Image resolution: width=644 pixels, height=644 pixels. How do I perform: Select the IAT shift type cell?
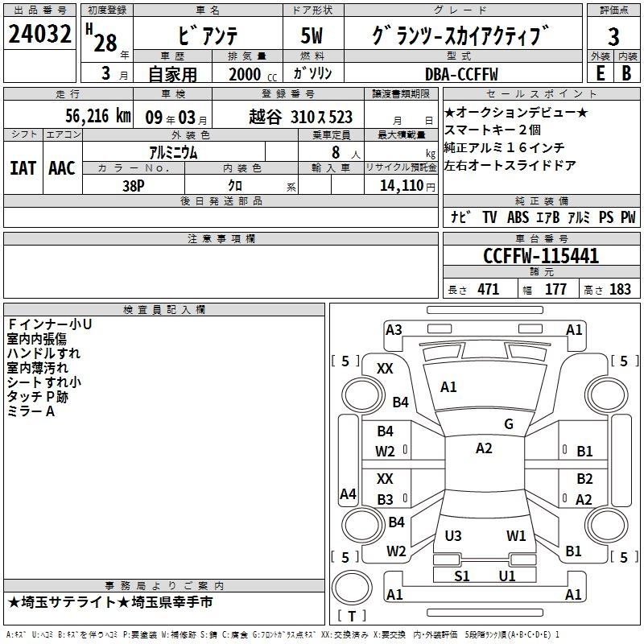coord(23,167)
